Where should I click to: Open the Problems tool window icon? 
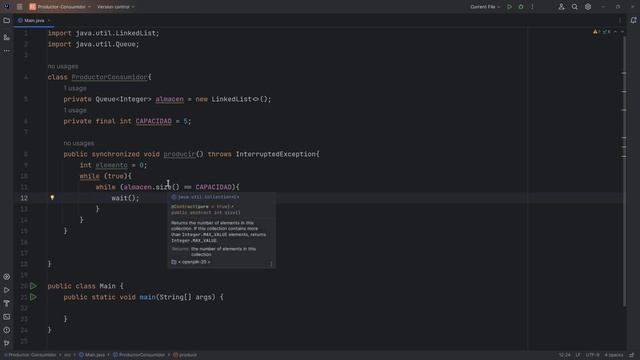pyautogui.click(x=7, y=330)
